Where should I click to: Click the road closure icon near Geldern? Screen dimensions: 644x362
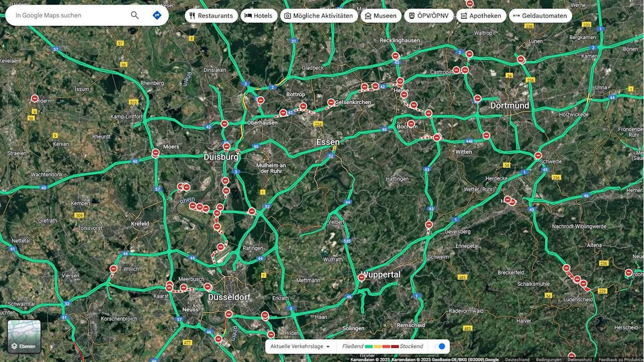coord(35,99)
